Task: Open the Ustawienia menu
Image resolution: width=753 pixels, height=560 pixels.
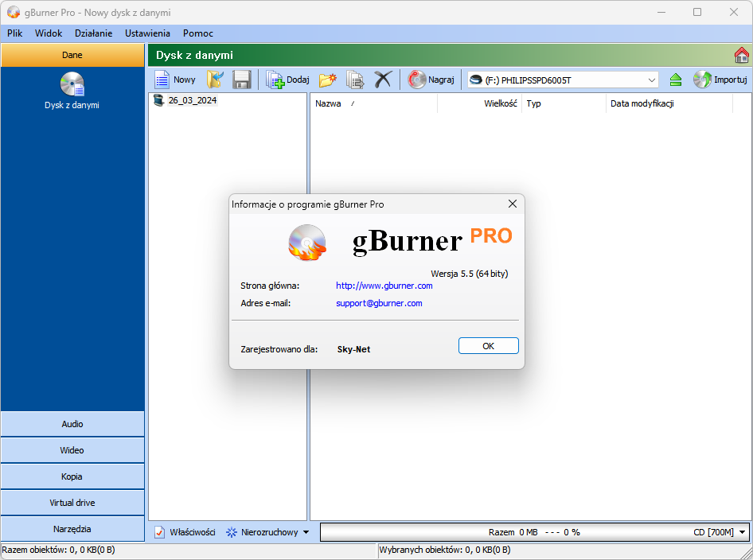Action: [x=147, y=33]
